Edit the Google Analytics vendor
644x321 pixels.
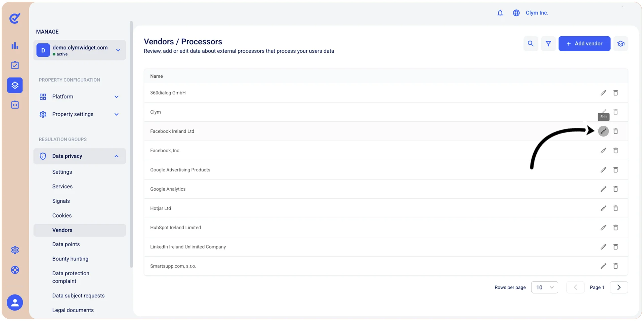pyautogui.click(x=603, y=189)
